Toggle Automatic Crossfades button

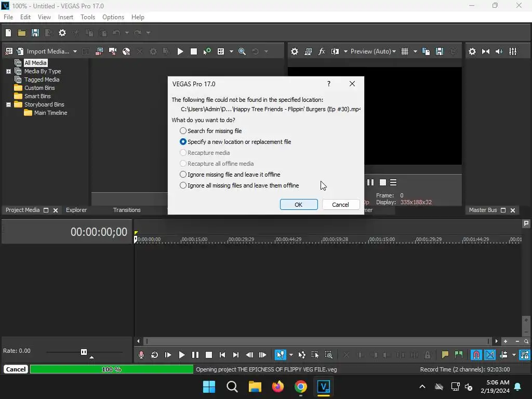(x=489, y=355)
